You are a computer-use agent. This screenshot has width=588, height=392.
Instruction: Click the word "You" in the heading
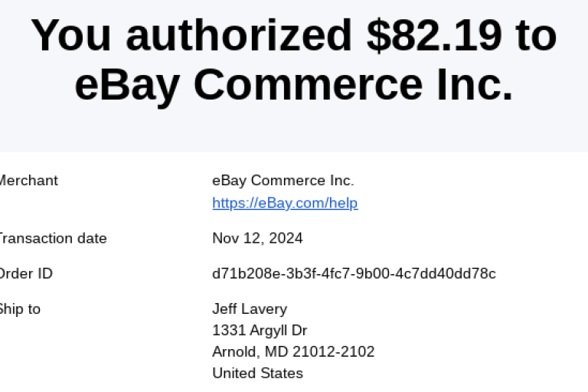pyautogui.click(x=71, y=35)
